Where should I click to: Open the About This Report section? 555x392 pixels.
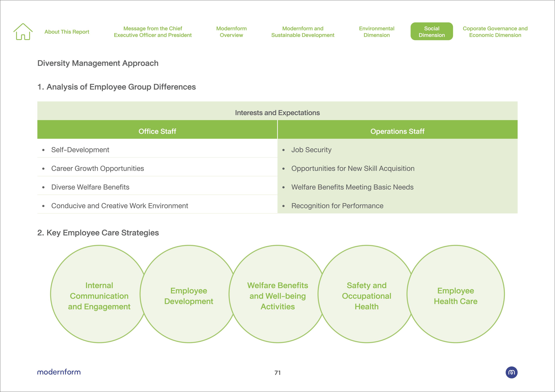pos(67,32)
